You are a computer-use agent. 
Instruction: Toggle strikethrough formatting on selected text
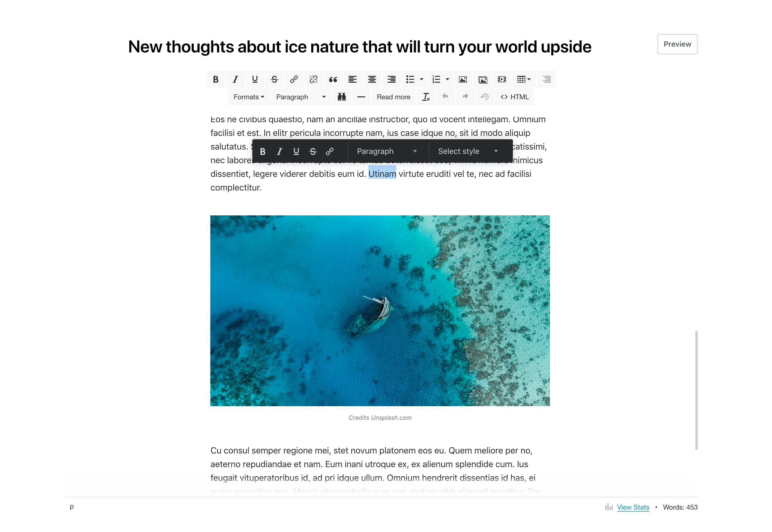[x=313, y=151]
